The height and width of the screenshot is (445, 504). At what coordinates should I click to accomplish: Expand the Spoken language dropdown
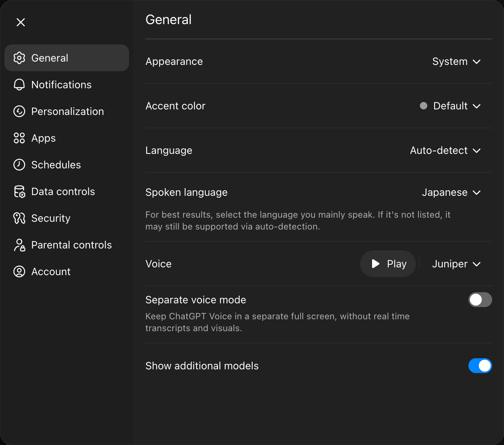[451, 192]
